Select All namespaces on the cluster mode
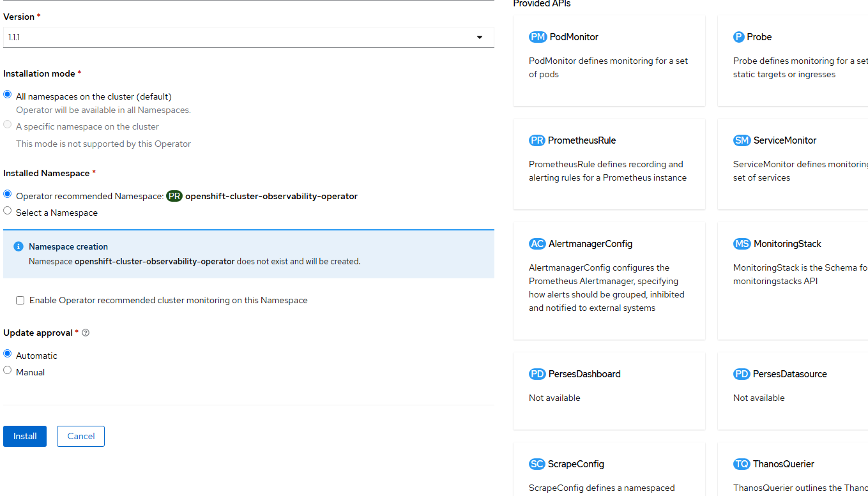The image size is (868, 496). (8, 94)
